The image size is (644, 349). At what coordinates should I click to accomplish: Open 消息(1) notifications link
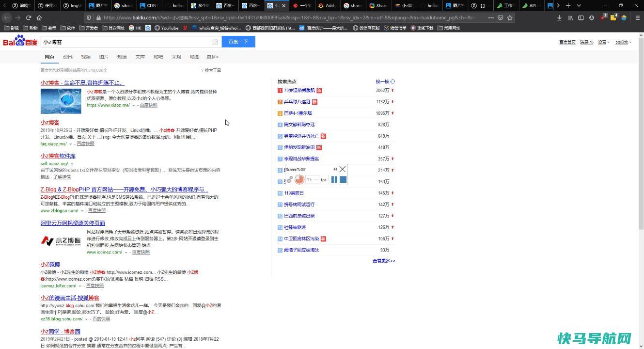(x=587, y=42)
